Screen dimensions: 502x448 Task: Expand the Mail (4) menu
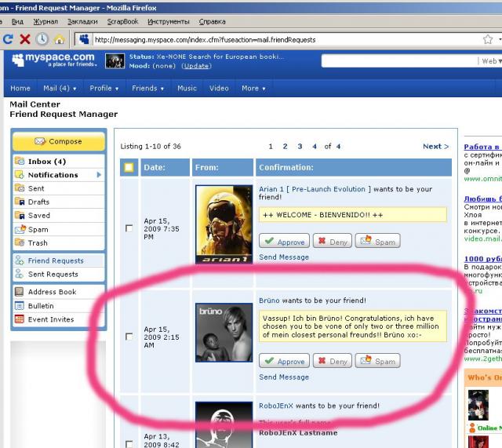pos(60,88)
